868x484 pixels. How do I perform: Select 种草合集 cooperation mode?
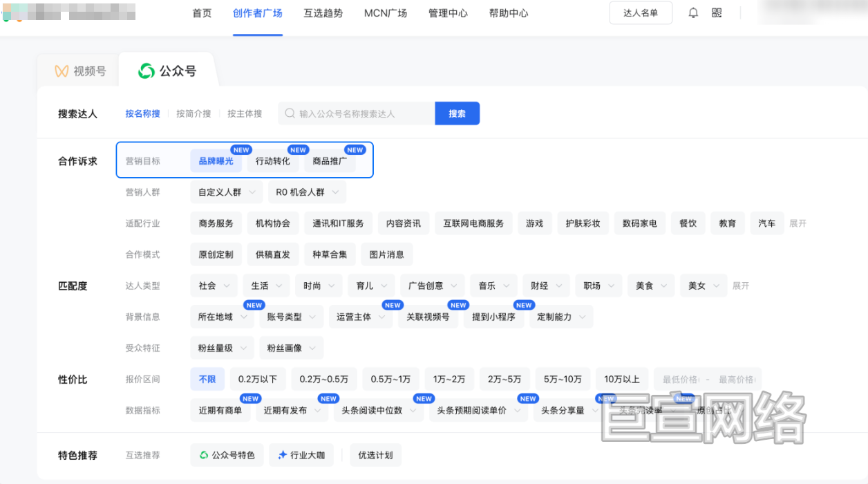click(330, 254)
